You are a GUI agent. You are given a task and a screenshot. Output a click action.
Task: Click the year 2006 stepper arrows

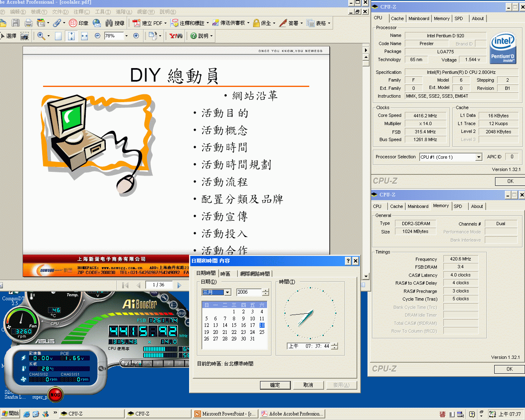tap(266, 292)
